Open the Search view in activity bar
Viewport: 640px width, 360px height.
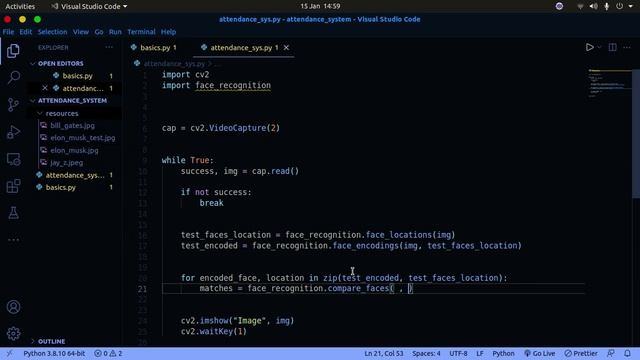(x=13, y=77)
